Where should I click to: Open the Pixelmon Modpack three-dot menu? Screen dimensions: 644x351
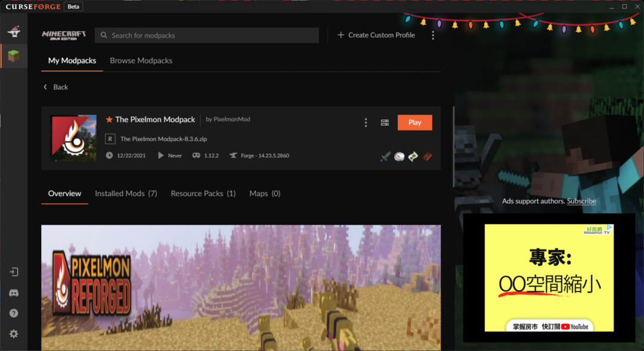click(x=366, y=122)
